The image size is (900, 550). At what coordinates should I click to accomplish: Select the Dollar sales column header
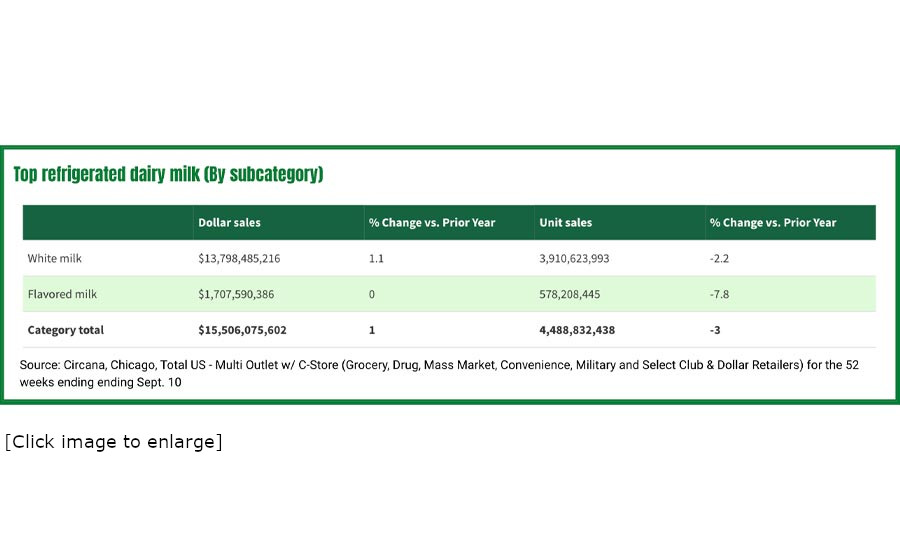tap(229, 223)
